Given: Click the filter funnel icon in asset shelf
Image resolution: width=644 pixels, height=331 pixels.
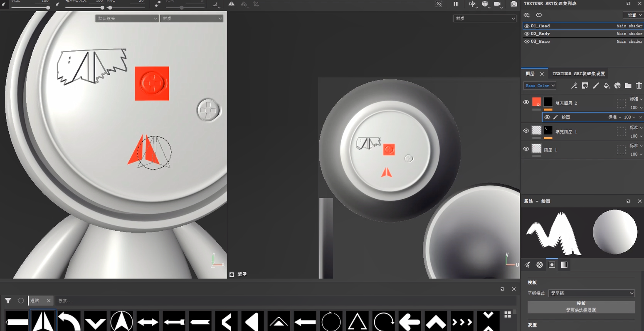Looking at the screenshot, I should (x=8, y=301).
